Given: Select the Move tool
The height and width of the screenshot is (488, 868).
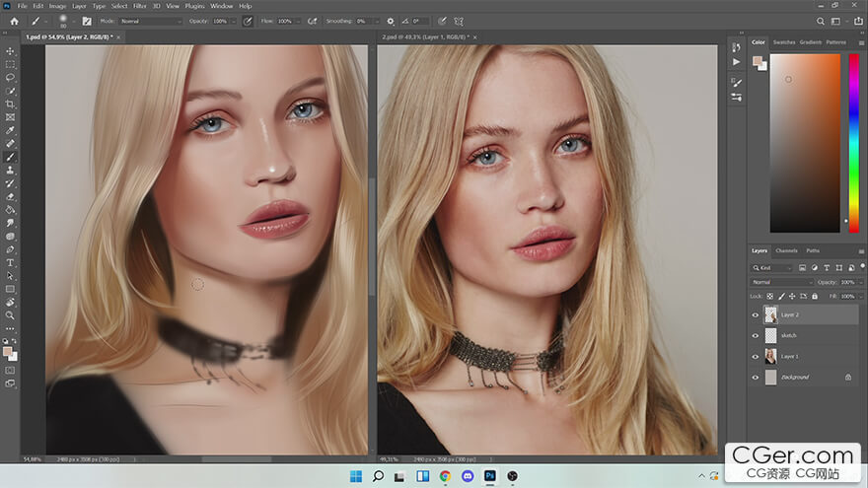Looking at the screenshot, I should (10, 51).
